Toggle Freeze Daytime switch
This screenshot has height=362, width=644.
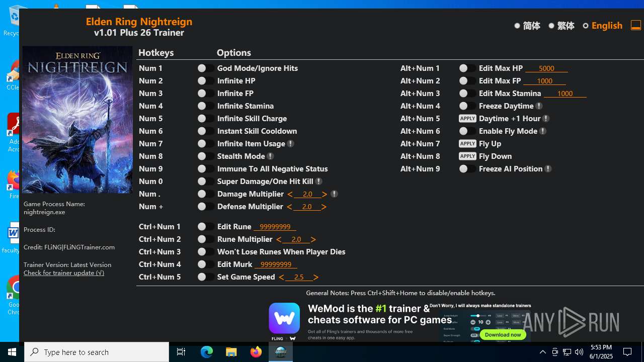[467, 106]
